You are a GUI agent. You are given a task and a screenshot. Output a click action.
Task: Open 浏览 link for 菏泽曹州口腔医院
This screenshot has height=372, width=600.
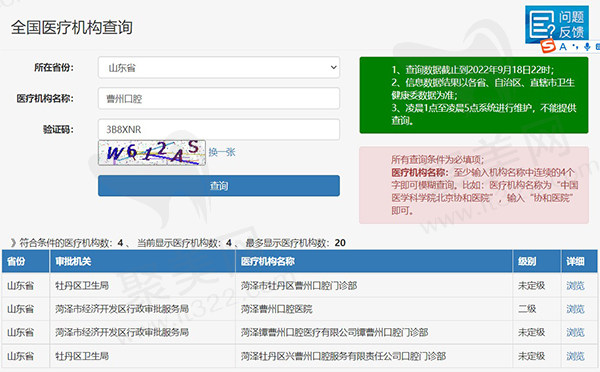point(576,309)
